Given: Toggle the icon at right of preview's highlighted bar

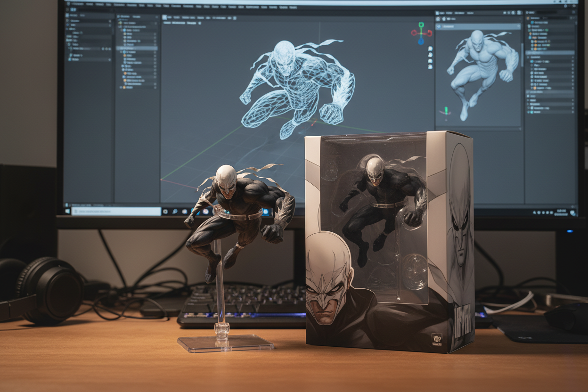Looking at the screenshot, I should (518, 27).
